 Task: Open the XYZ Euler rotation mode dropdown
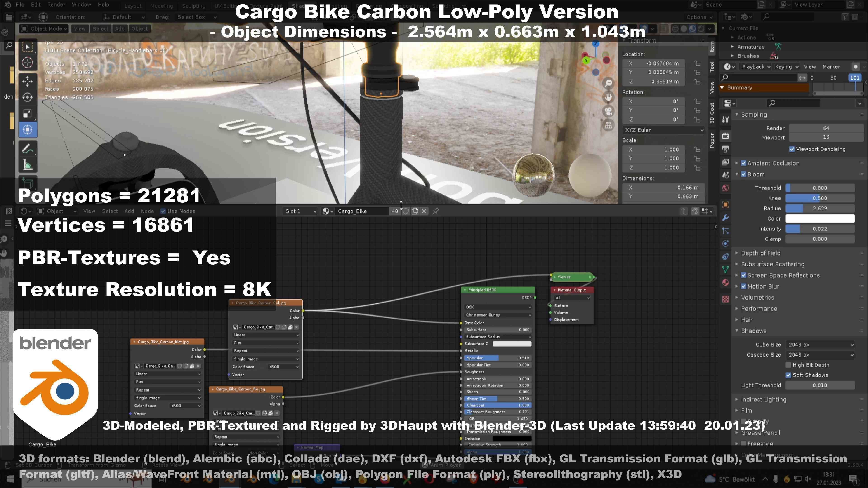click(663, 130)
